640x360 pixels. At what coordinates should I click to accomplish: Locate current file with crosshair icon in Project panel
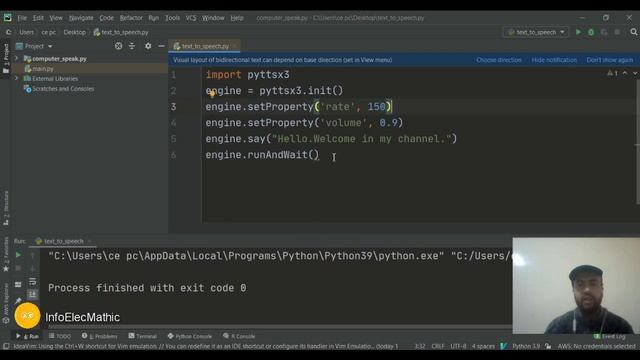pyautogui.click(x=118, y=46)
